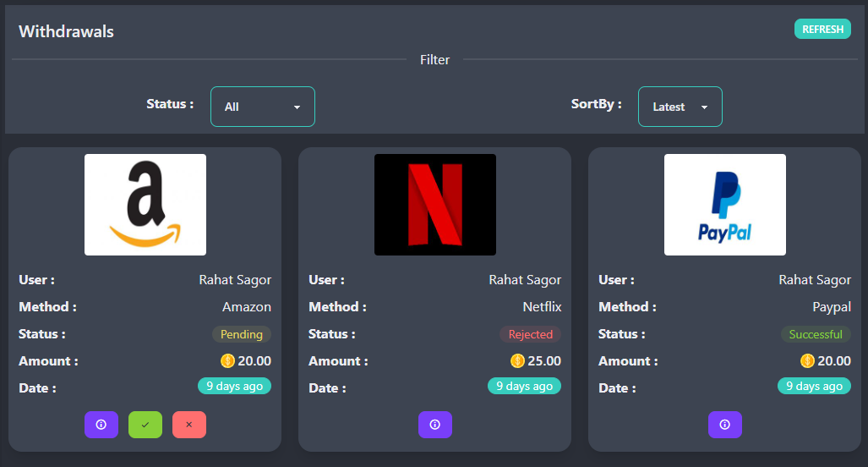The height and width of the screenshot is (467, 868).
Task: Click the Withdrawals page heading
Action: pos(67,32)
